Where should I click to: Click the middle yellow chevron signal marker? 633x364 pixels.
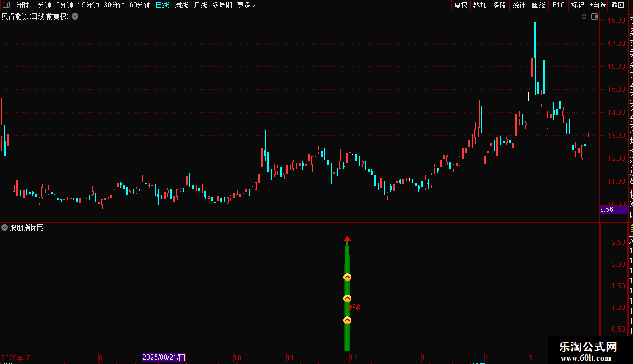pos(347,298)
